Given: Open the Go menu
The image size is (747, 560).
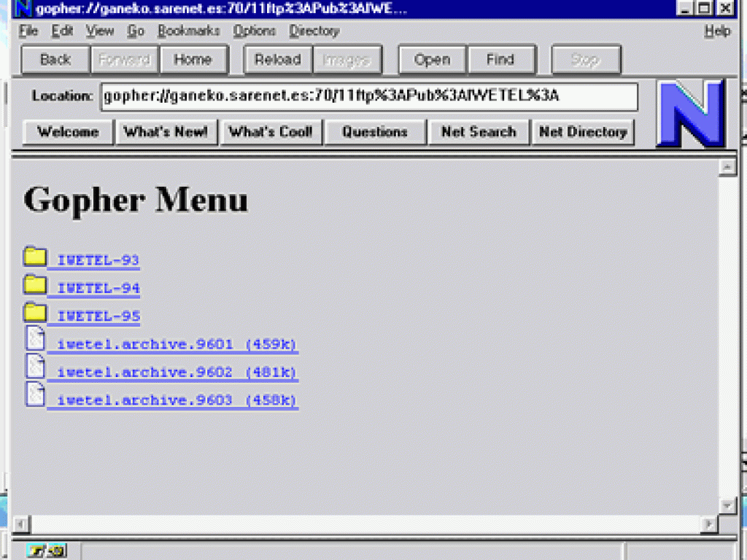Looking at the screenshot, I should 136,31.
